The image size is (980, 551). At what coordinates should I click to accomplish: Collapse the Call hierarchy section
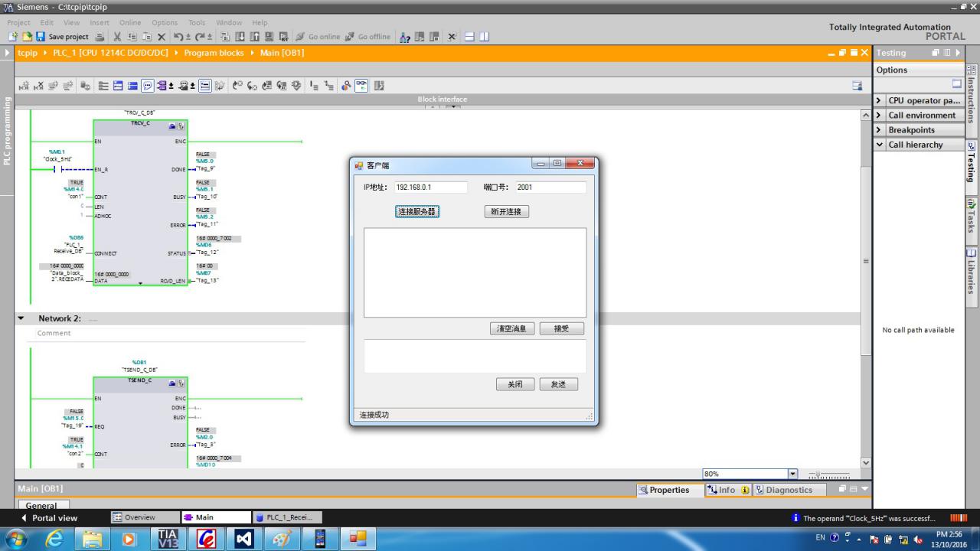pos(879,144)
